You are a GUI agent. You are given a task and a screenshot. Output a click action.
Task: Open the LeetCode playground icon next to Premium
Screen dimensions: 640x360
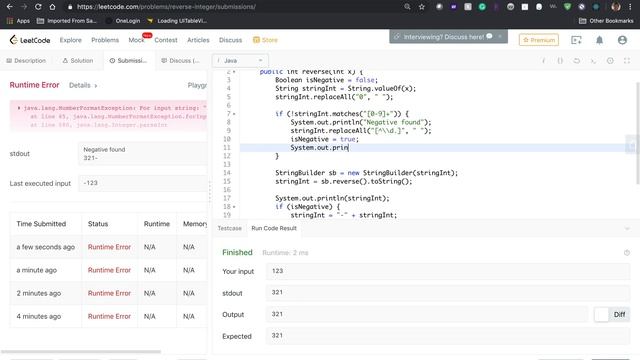(x=576, y=40)
